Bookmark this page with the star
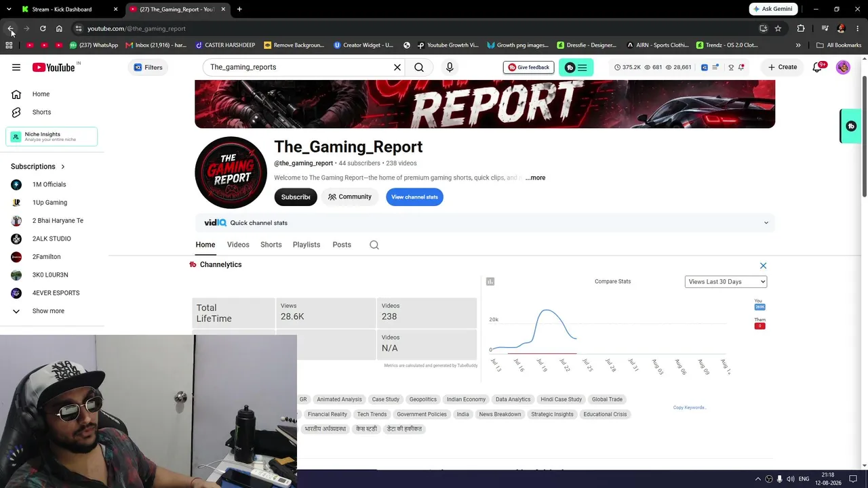The width and height of the screenshot is (868, 488). tap(778, 28)
